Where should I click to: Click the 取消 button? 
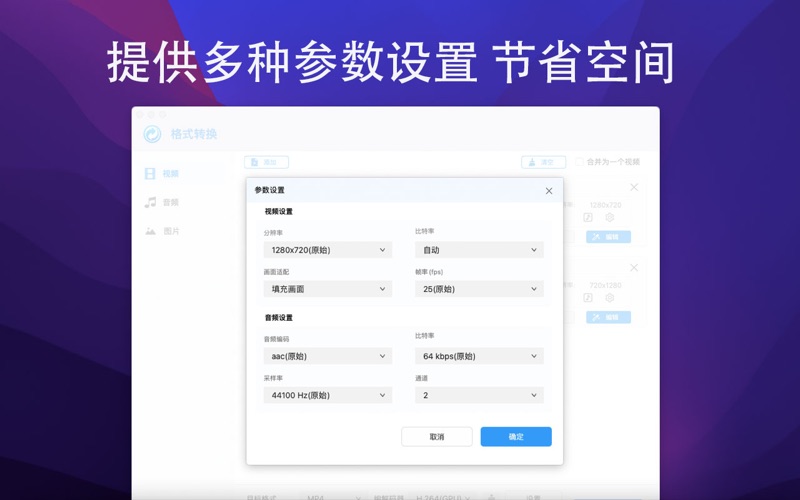tap(437, 437)
